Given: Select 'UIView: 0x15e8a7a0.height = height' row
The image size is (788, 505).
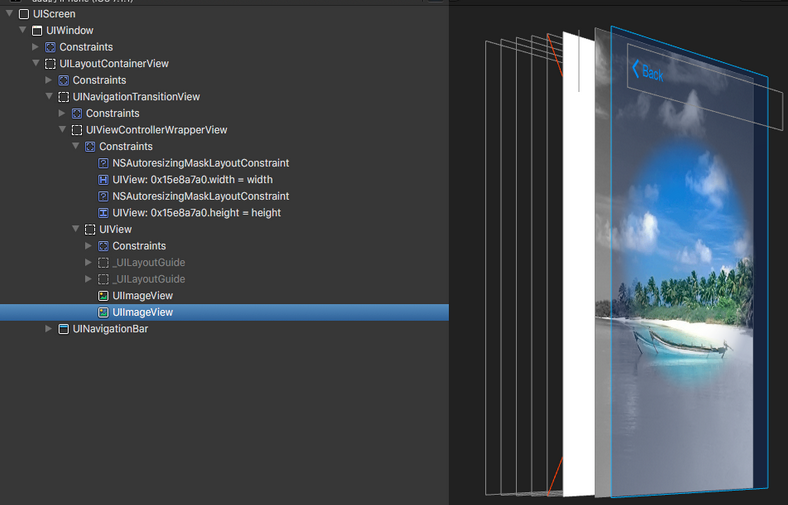Looking at the screenshot, I should tap(224, 213).
